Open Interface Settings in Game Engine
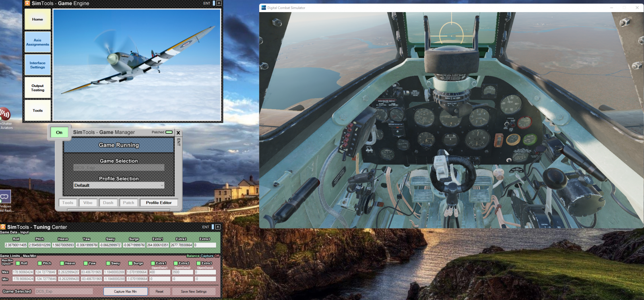This screenshot has height=300, width=644. 37,65
